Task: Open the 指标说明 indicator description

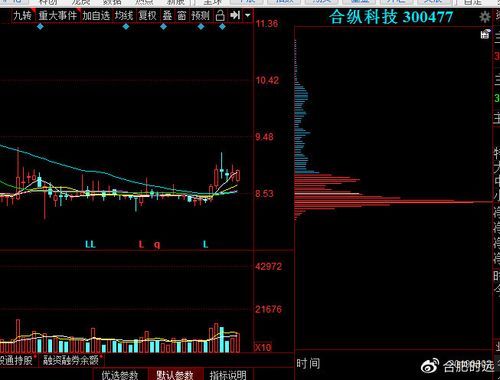Action: (228, 375)
